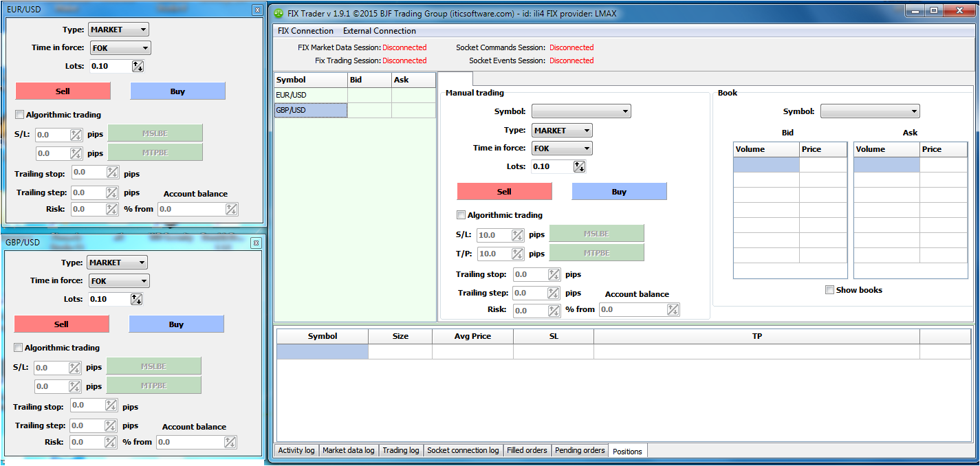Viewport: 980px width, 466px height.
Task: Click Lots stepper arrows in FIX Trader Manual trading
Action: coord(579,166)
